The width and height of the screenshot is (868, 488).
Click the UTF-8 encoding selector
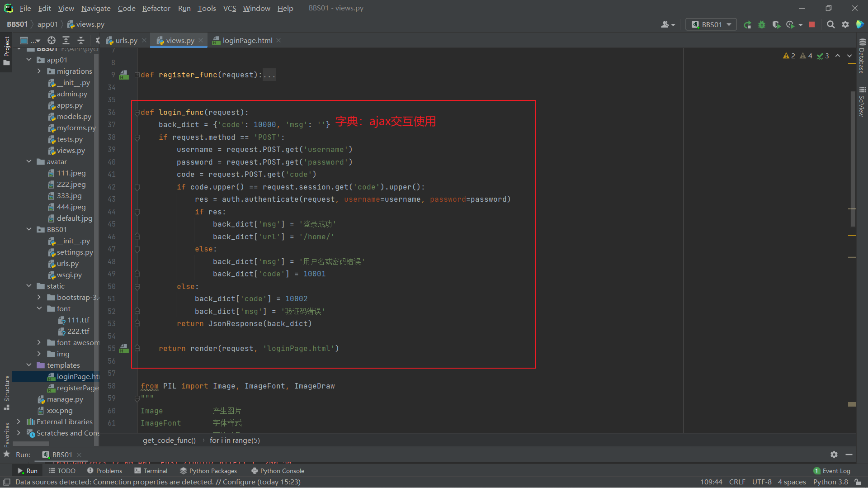pos(762,482)
